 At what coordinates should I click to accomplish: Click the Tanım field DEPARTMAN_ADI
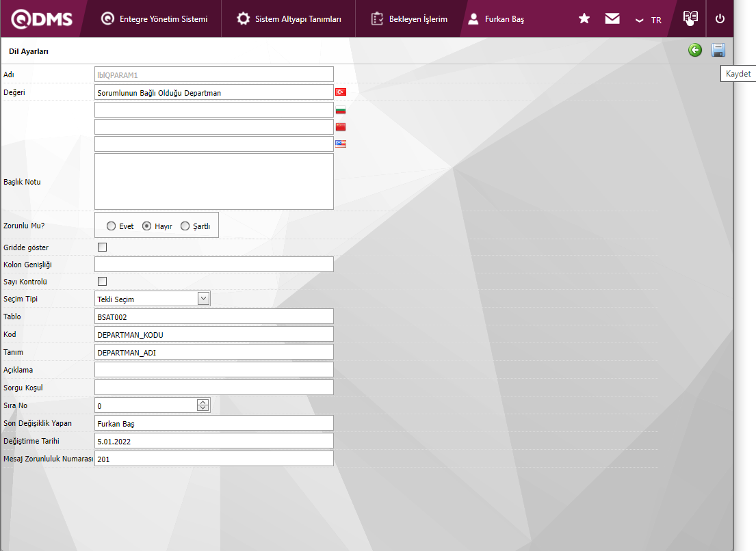pyautogui.click(x=214, y=352)
